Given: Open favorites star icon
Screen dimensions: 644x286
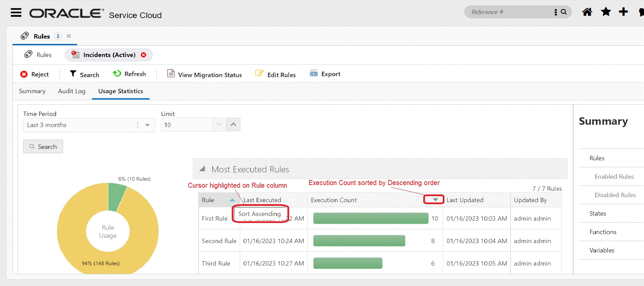Looking at the screenshot, I should point(606,12).
